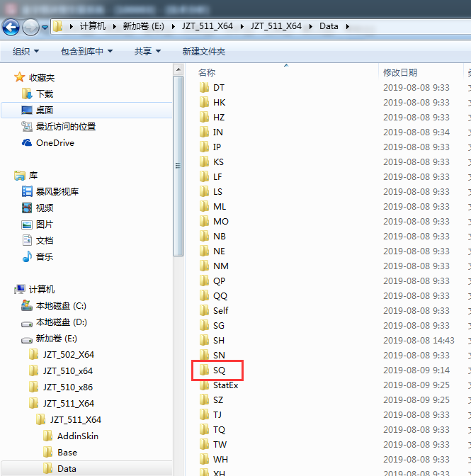Sort by 修改日期 column header

400,72
